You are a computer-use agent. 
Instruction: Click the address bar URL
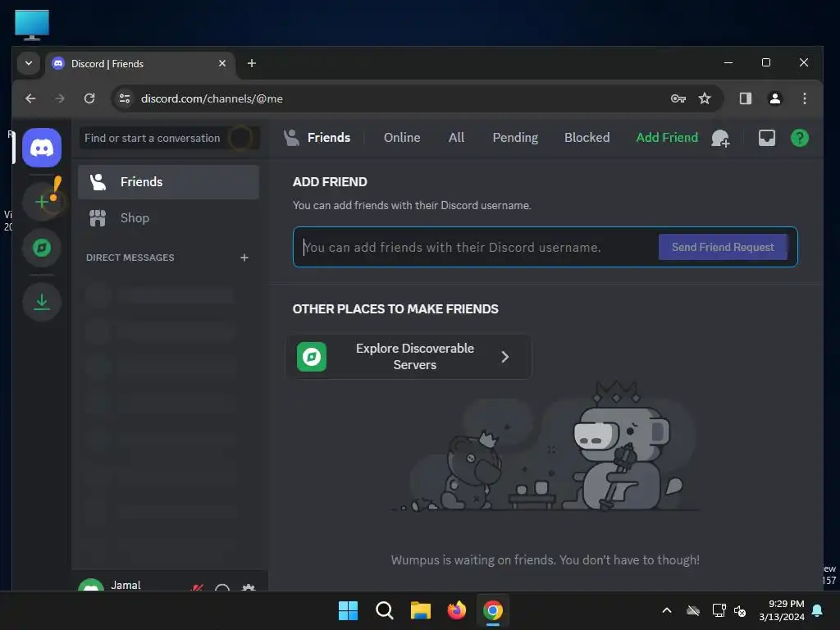(x=212, y=98)
